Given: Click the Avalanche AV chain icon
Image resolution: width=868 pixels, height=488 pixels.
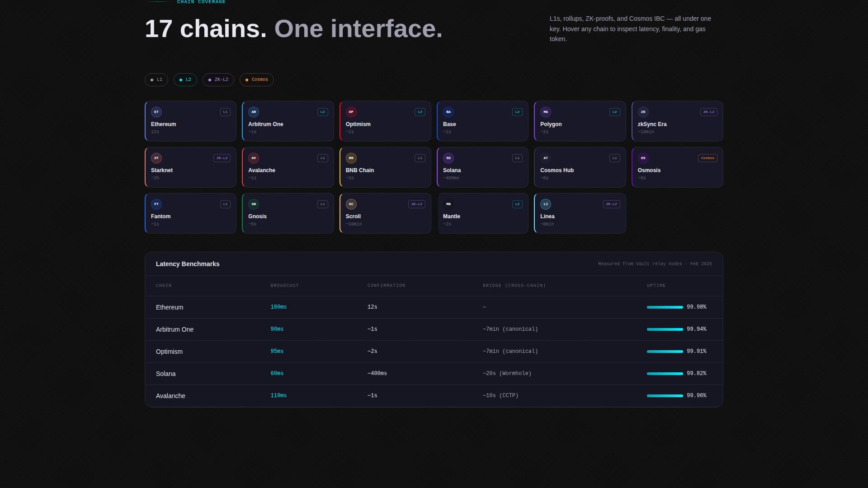Looking at the screenshot, I should 254,158.
